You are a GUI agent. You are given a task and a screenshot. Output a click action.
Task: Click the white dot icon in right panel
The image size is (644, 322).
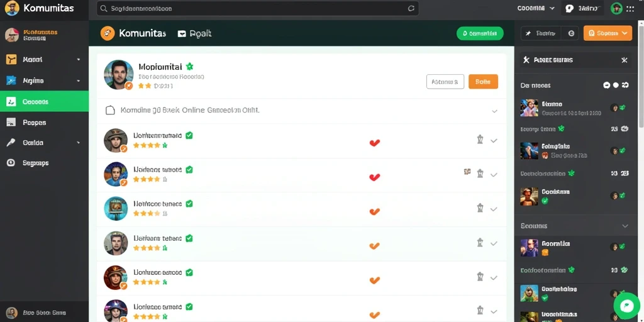(616, 85)
